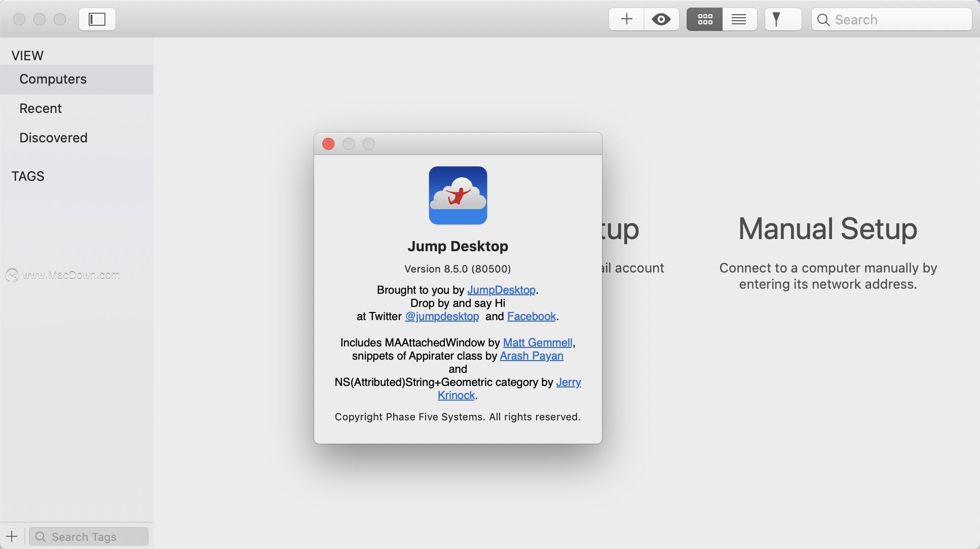Click Copyright Phase Five Systems text
The height and width of the screenshot is (549, 980).
click(x=458, y=417)
